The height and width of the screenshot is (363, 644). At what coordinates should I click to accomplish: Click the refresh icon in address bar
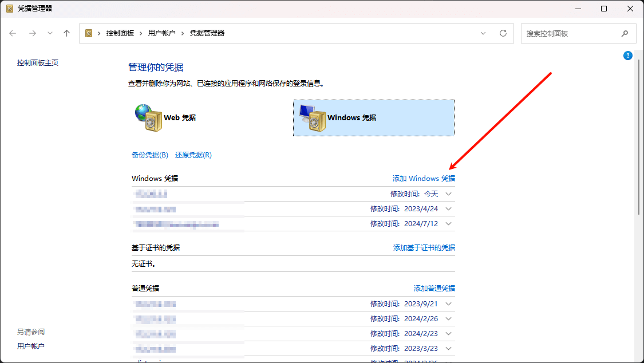click(x=503, y=33)
